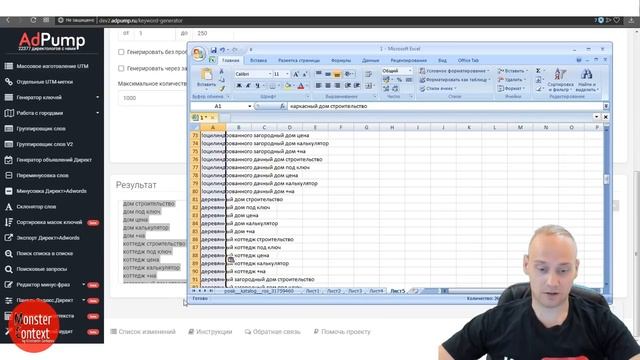
Task: Switch to the Главная ribbon tab
Action: coord(231,60)
